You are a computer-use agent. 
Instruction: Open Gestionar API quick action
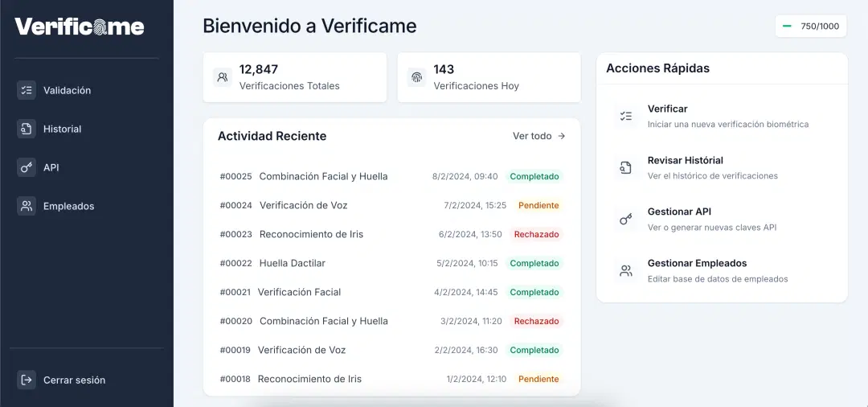coord(722,220)
